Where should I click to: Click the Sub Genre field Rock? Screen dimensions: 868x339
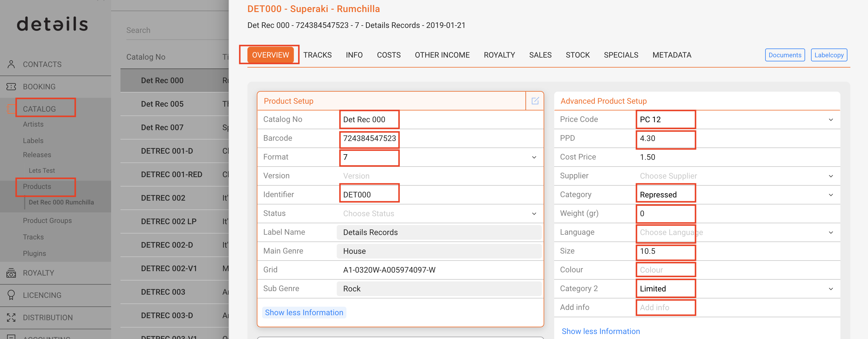(x=439, y=288)
